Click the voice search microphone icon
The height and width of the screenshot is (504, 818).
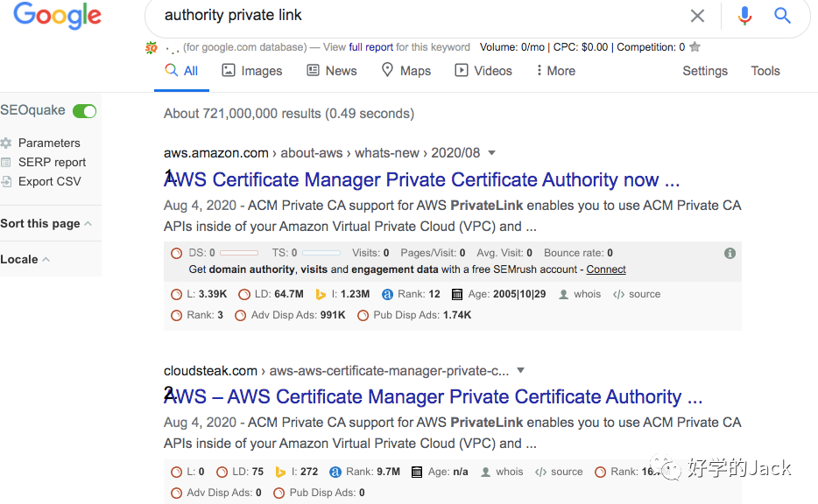[745, 16]
